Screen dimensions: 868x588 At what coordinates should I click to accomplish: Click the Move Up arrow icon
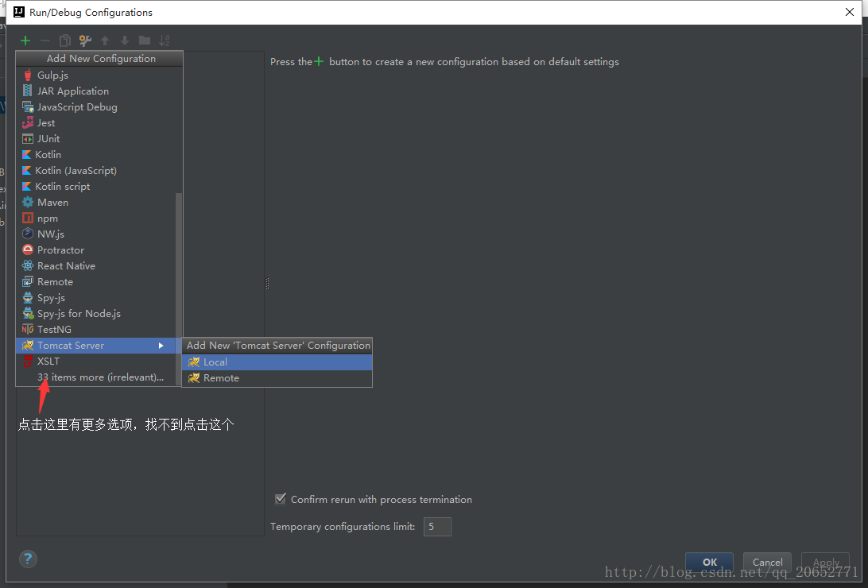pyautogui.click(x=105, y=41)
